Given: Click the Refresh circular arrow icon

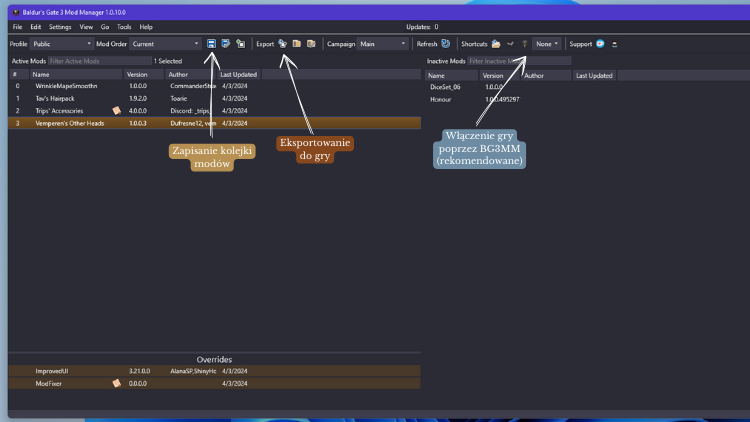Looking at the screenshot, I should pyautogui.click(x=446, y=44).
